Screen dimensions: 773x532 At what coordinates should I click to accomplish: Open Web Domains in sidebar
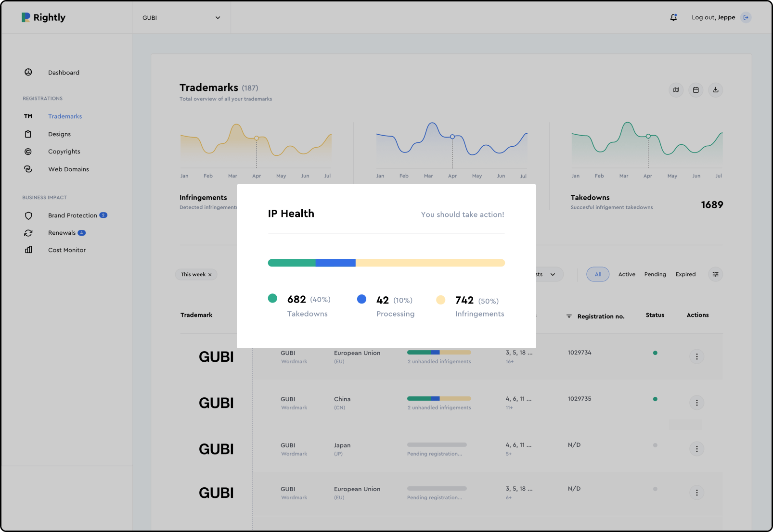(x=68, y=169)
